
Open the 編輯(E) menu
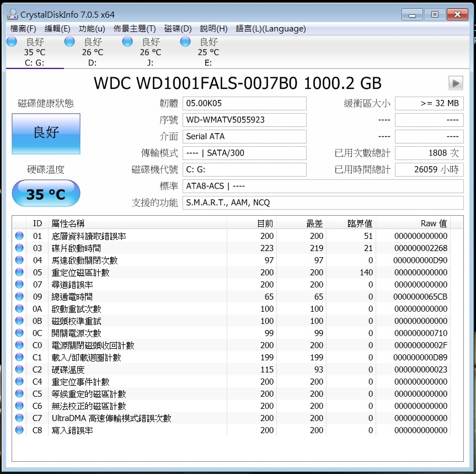(57, 29)
